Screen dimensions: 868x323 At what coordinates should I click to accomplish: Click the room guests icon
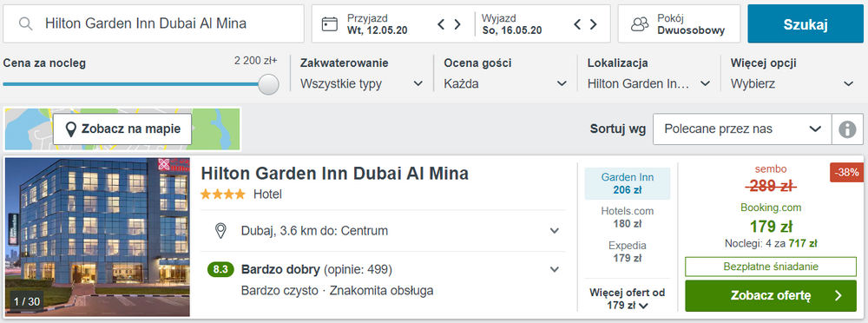coord(640,23)
